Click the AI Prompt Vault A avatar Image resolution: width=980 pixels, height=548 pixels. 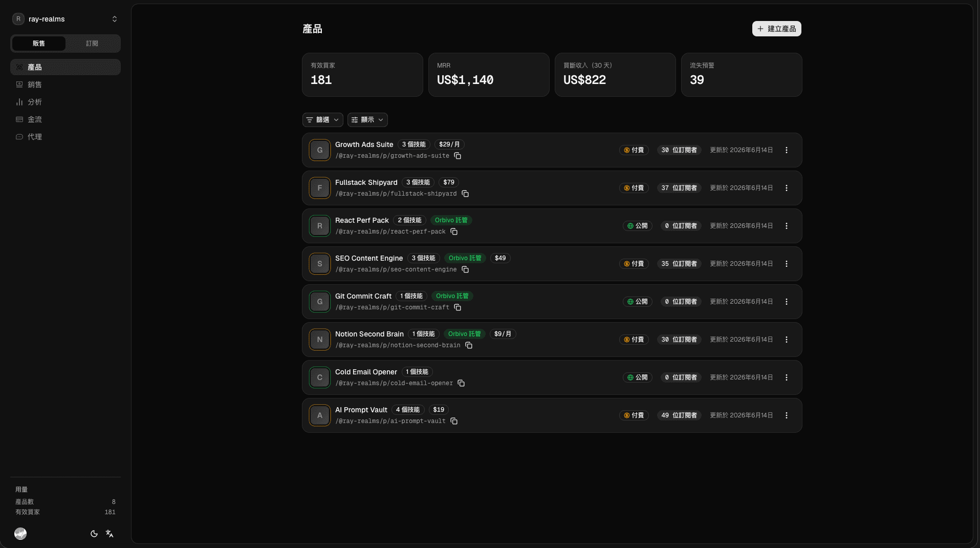click(320, 415)
